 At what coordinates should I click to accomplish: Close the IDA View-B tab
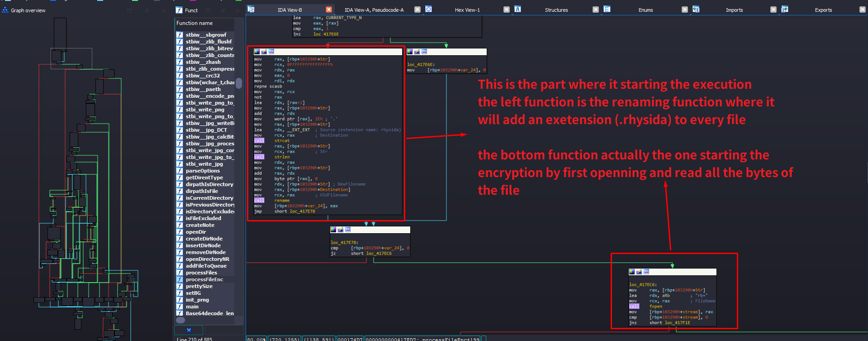[329, 10]
